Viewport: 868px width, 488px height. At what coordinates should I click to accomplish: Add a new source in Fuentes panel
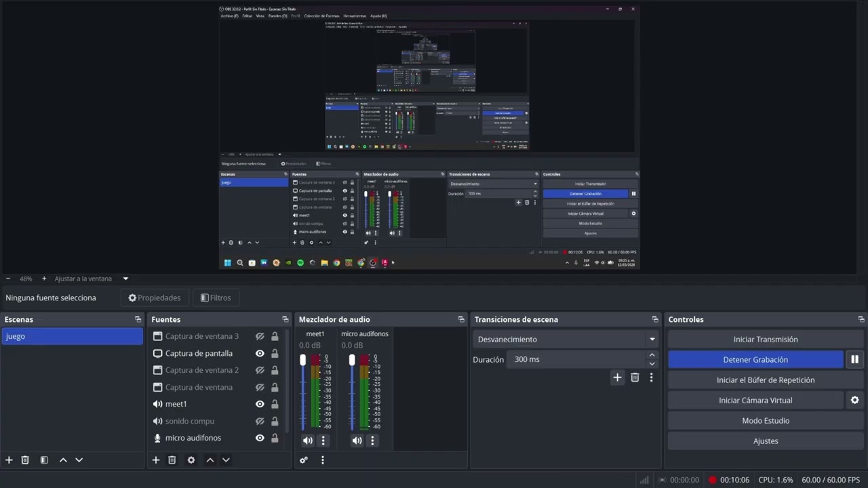tap(156, 460)
